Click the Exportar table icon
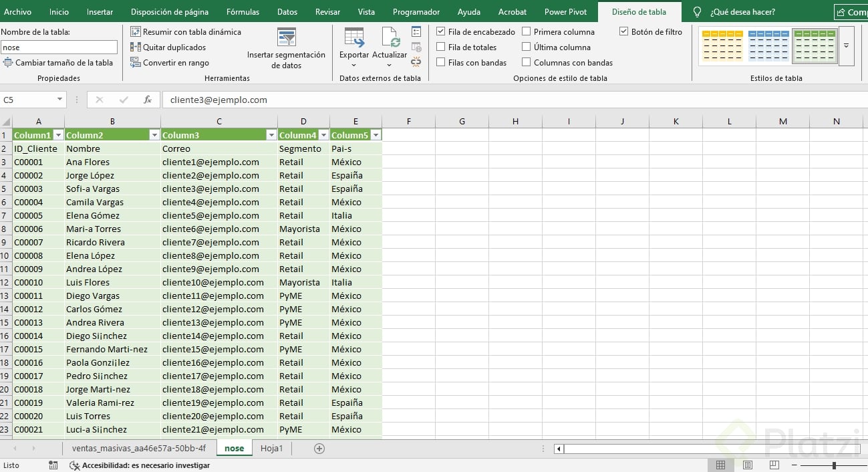Image resolution: width=868 pixels, height=472 pixels. coord(353,37)
